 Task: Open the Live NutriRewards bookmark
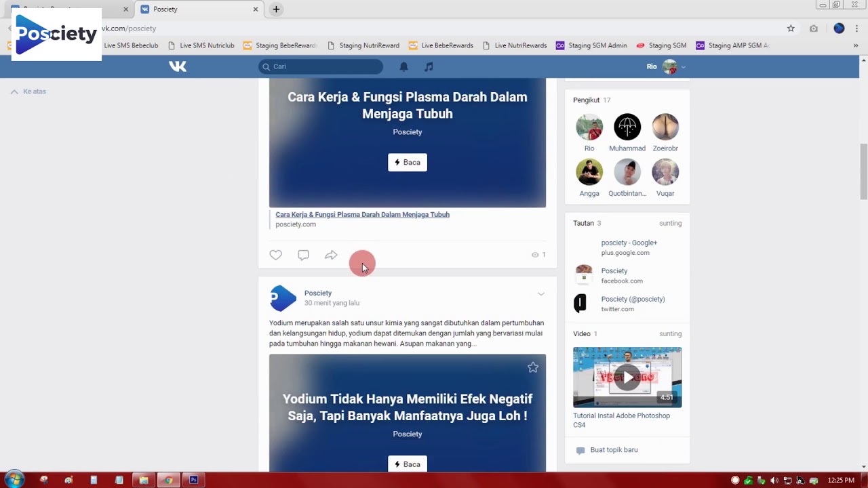(x=515, y=45)
